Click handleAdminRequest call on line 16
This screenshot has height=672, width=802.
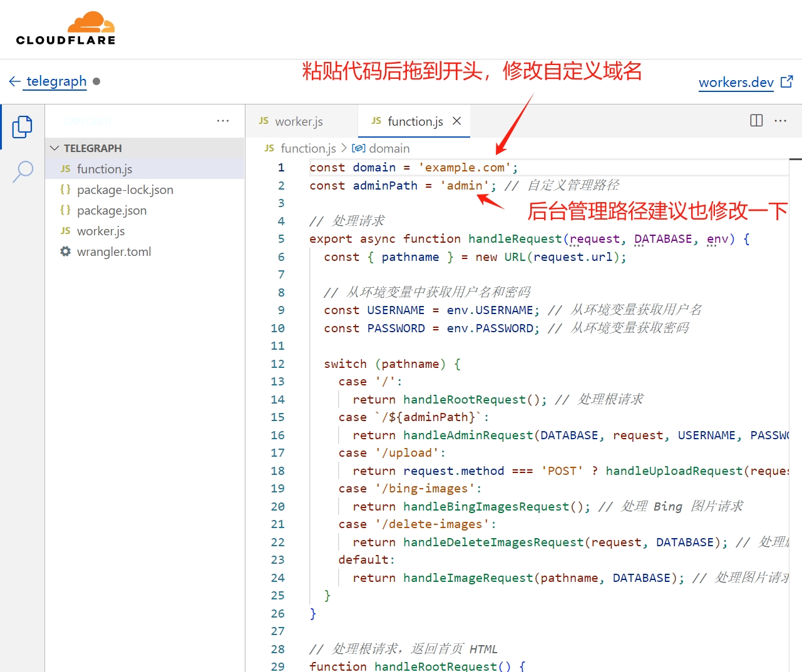pos(468,435)
